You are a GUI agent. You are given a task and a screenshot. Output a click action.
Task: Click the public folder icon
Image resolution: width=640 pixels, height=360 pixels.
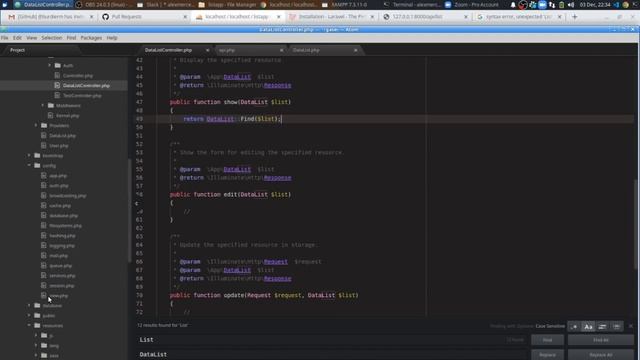(x=37, y=316)
